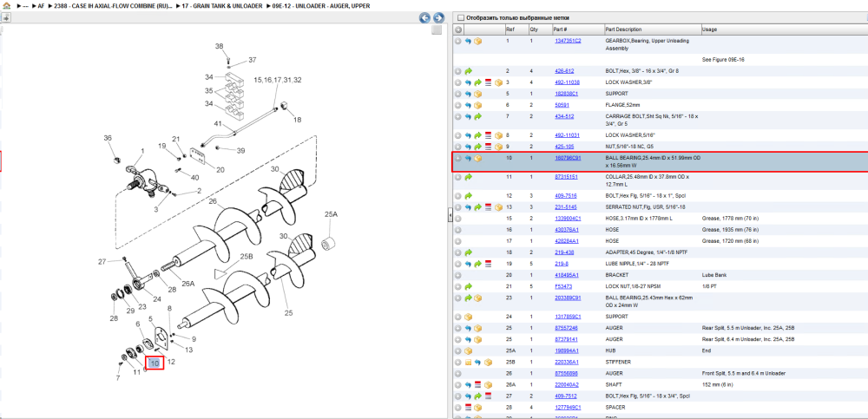Click 'Lube Bank' usage cell

point(713,274)
